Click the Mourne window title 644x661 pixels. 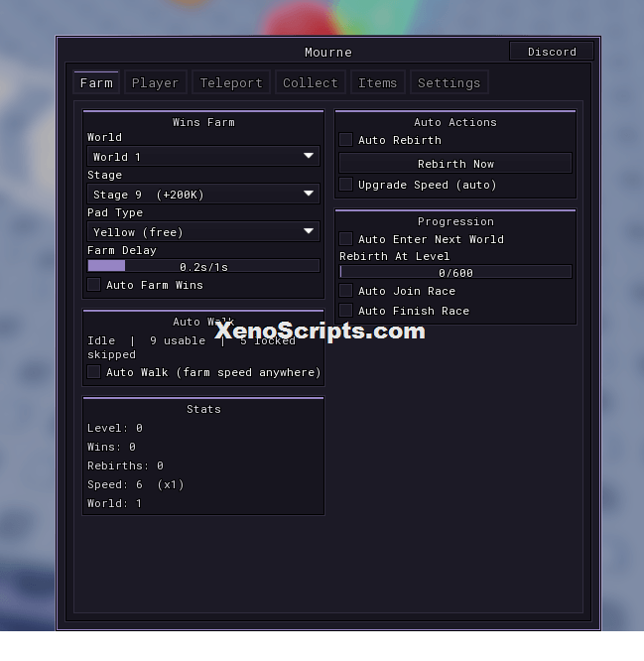328,53
